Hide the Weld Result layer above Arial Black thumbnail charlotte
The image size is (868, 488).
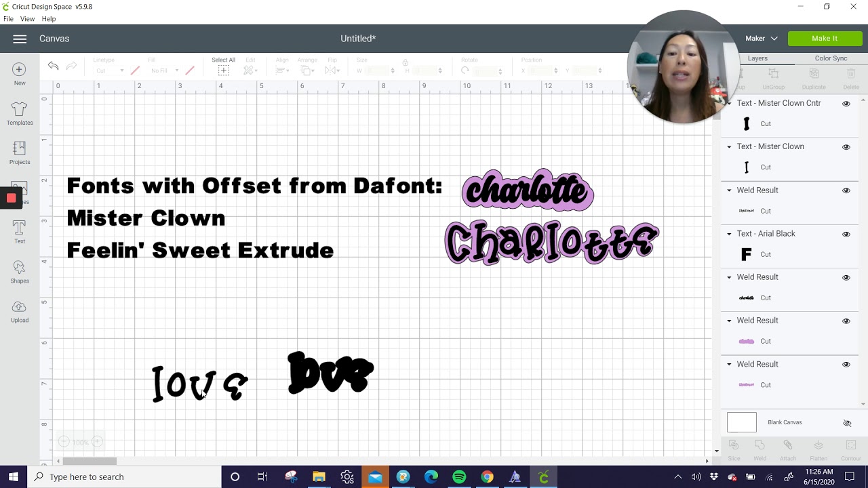point(846,277)
